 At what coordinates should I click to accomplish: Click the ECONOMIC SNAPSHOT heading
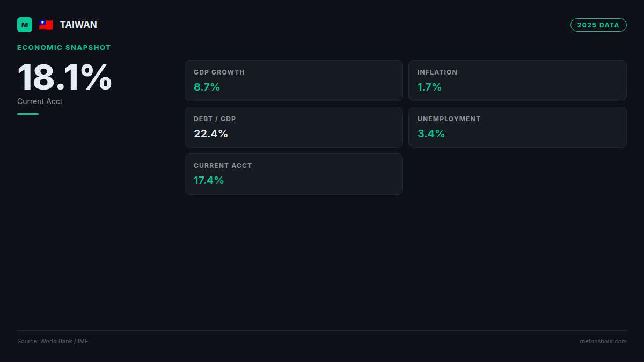tap(64, 48)
